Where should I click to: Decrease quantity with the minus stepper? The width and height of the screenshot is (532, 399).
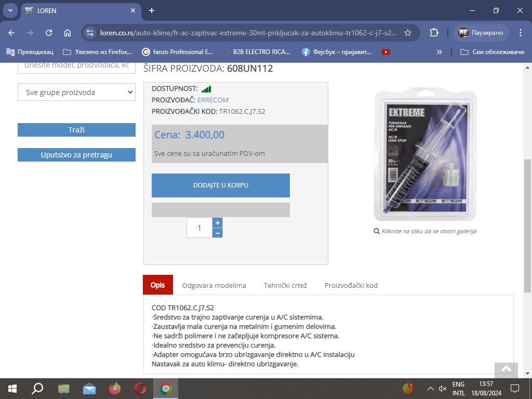tap(218, 233)
